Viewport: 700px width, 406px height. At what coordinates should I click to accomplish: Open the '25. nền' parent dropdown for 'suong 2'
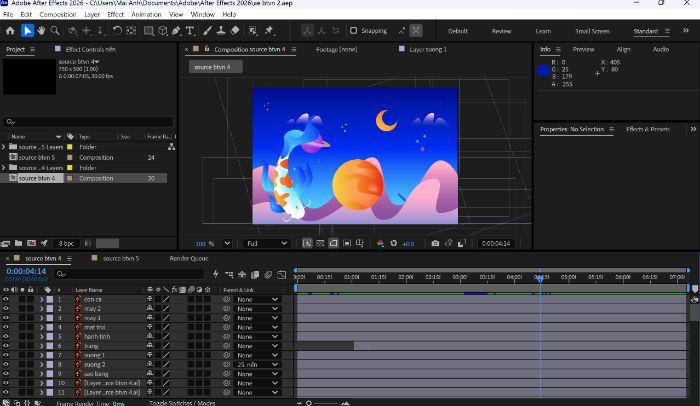point(258,364)
